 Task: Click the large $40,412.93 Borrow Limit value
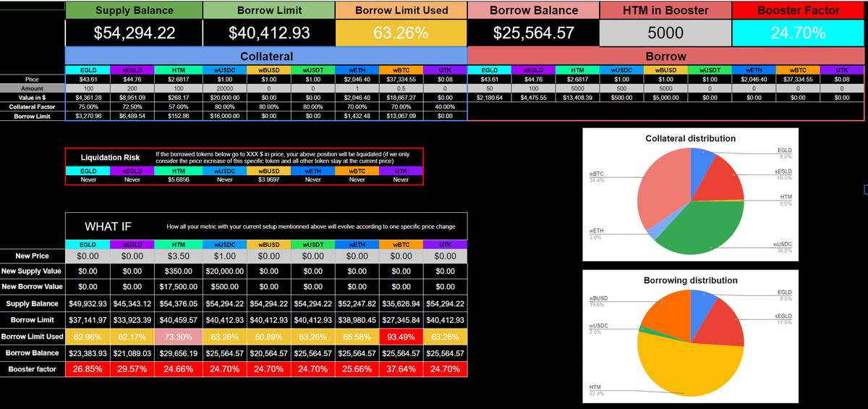tap(269, 33)
